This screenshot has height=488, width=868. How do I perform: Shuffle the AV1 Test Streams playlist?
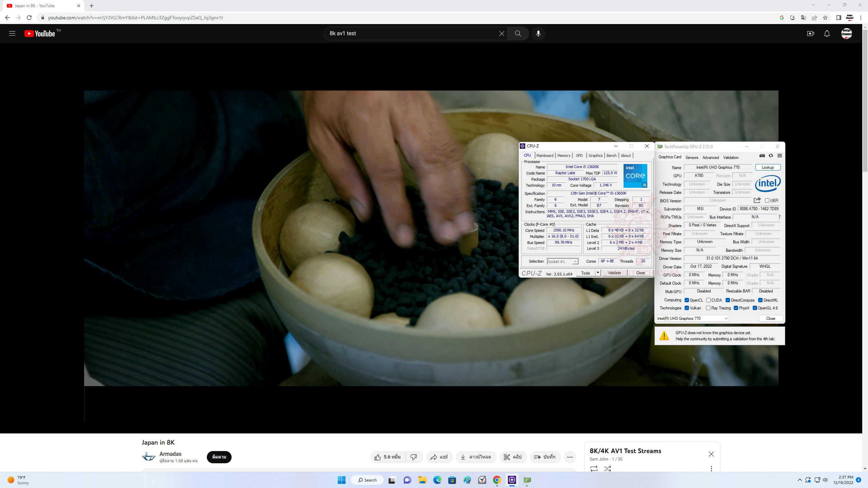(607, 469)
